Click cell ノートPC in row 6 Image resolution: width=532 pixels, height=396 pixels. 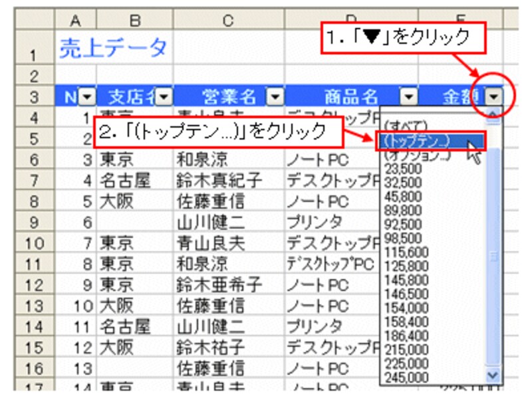(x=332, y=159)
